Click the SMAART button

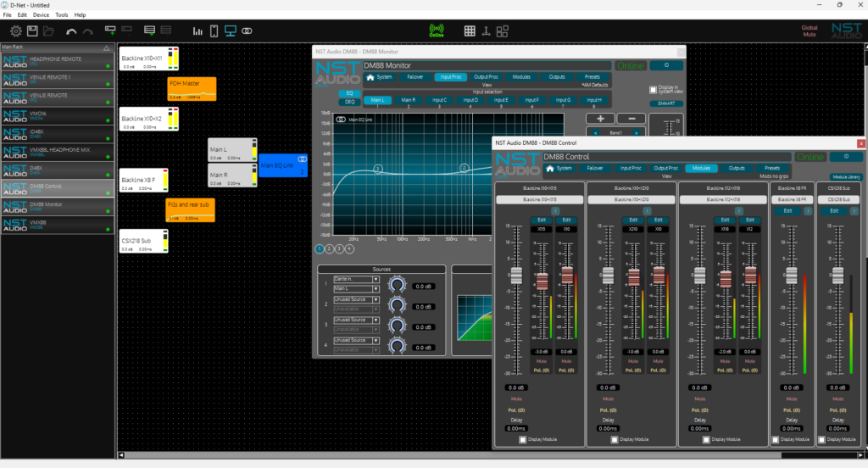[x=666, y=103]
